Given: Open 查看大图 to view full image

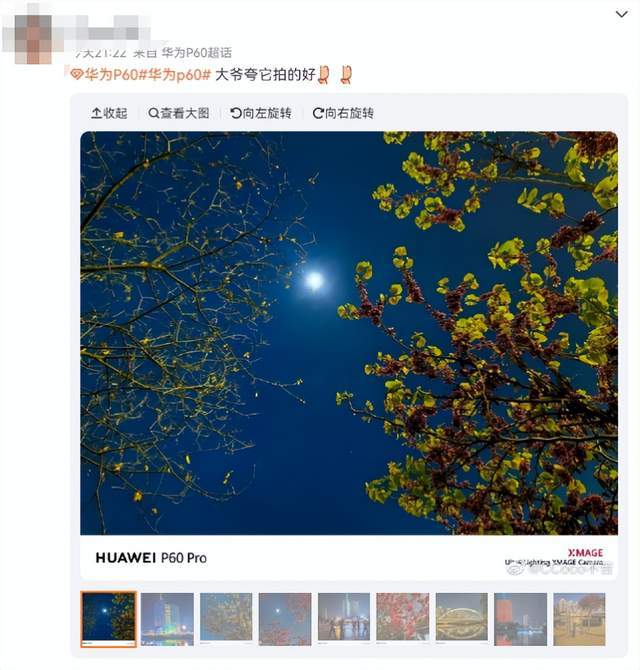Looking at the screenshot, I should click(x=179, y=113).
